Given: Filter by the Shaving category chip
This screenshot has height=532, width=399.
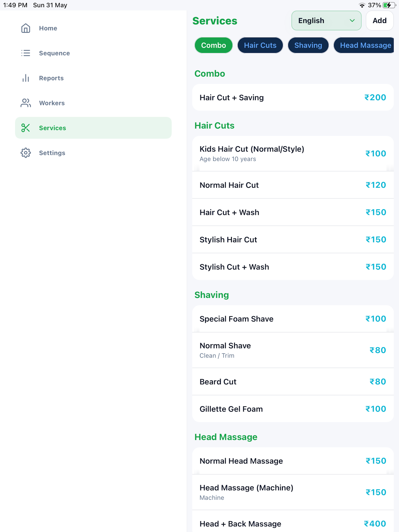Looking at the screenshot, I should tap(308, 45).
